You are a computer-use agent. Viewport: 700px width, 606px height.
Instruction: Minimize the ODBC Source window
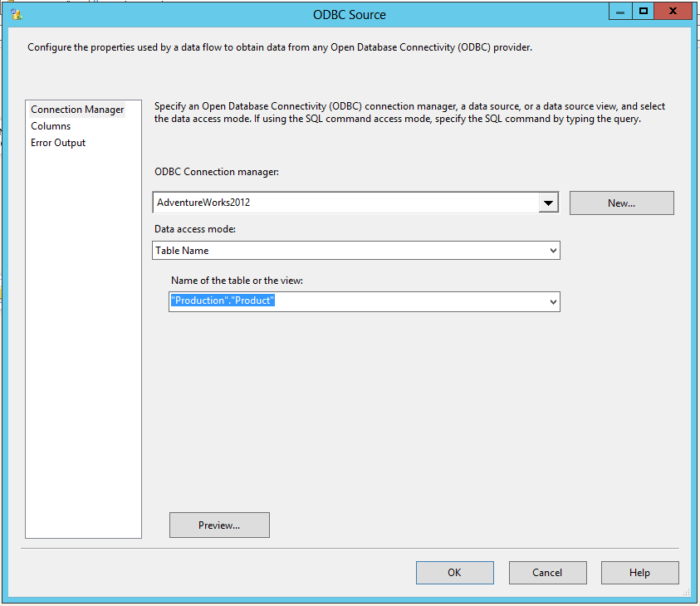coord(619,11)
